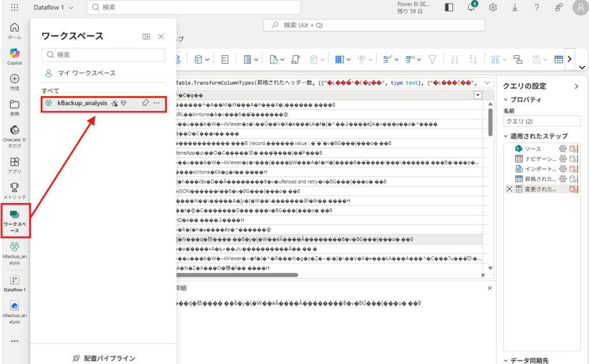Click the notifications bell icon
The height and width of the screenshot is (364, 589).
click(x=471, y=7)
